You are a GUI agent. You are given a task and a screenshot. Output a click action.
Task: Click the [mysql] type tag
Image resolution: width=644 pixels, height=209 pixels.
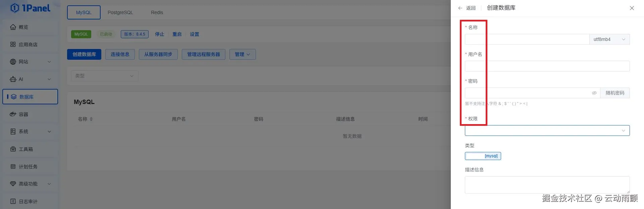pos(483,156)
